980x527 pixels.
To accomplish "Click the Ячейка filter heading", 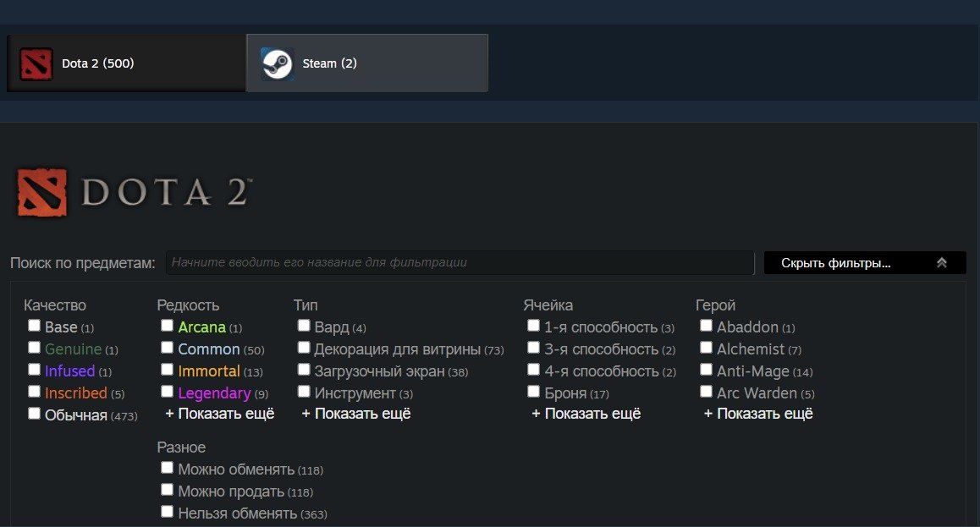I will [548, 305].
